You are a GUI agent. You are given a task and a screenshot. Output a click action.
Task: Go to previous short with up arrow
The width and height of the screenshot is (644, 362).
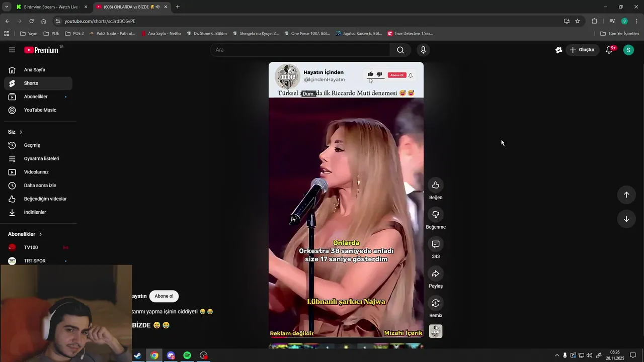pos(626,195)
